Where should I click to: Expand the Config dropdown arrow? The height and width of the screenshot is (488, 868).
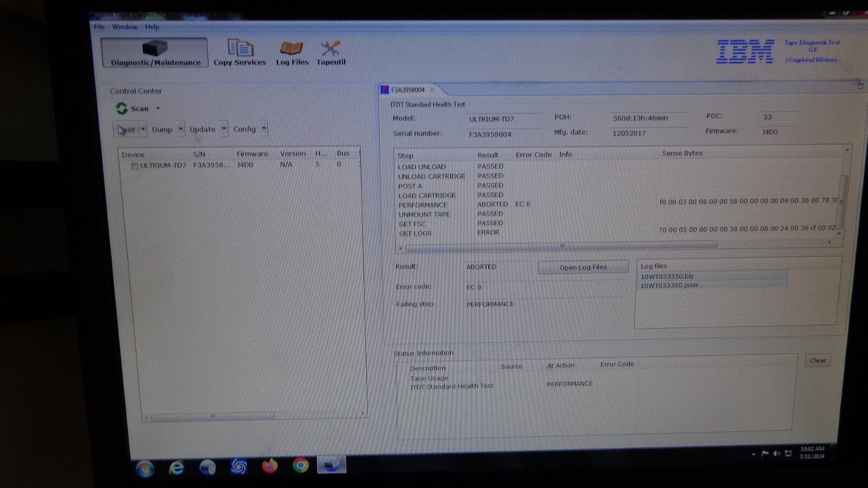264,129
